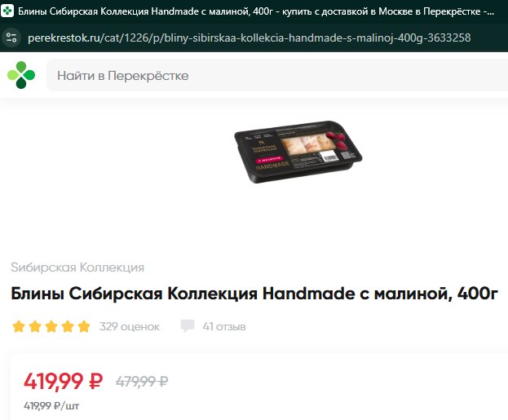The width and height of the screenshot is (508, 420).
Task: Click the crossed-out 479,99 ₽ old price
Action: tap(142, 382)
